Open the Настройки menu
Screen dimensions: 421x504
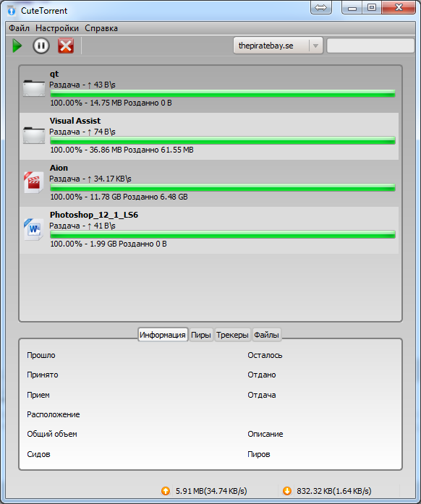pyautogui.click(x=57, y=28)
